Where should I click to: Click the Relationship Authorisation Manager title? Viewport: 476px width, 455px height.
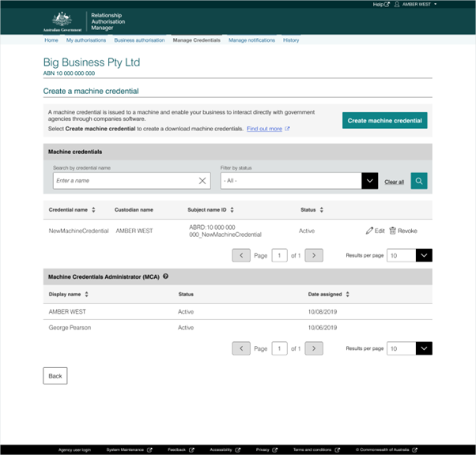pyautogui.click(x=108, y=21)
